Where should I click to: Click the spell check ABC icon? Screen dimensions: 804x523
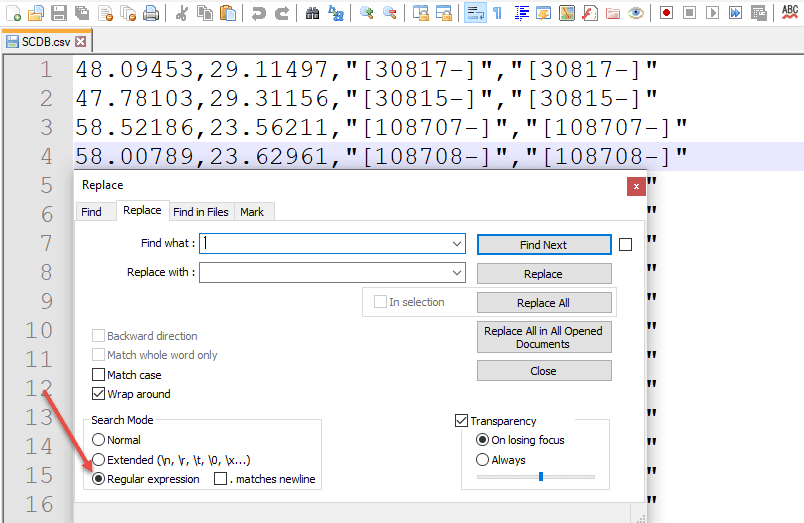[x=789, y=13]
